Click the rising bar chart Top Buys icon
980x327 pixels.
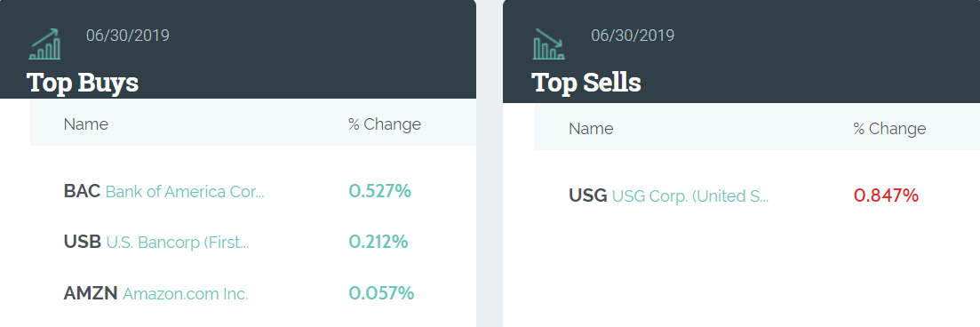[45, 44]
